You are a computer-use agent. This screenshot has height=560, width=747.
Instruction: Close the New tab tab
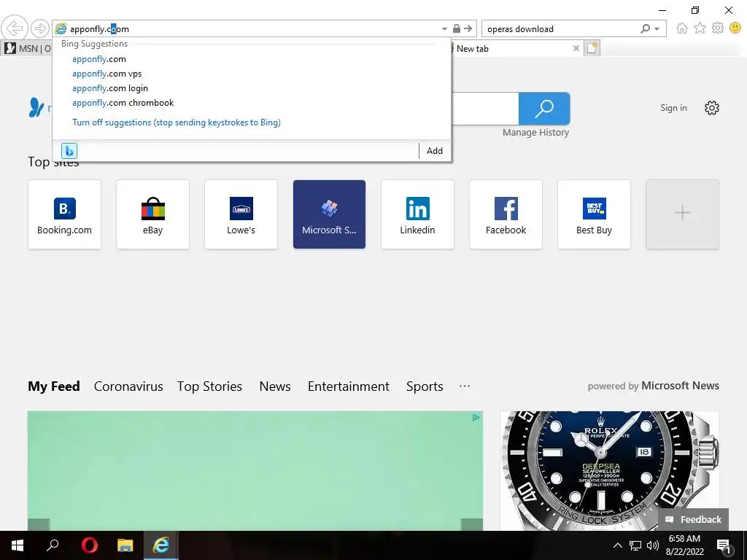[x=576, y=48]
